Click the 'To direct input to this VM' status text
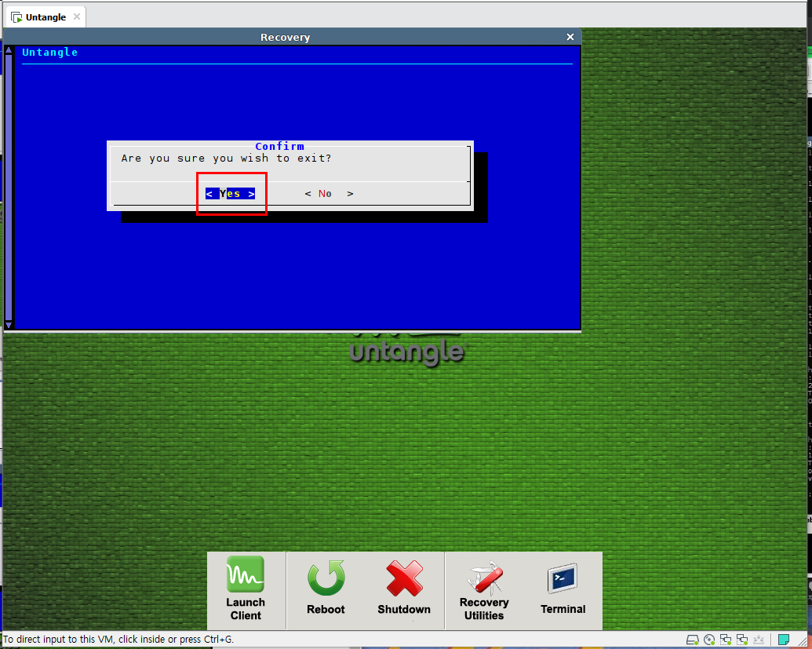The height and width of the screenshot is (649, 812). coord(118,640)
